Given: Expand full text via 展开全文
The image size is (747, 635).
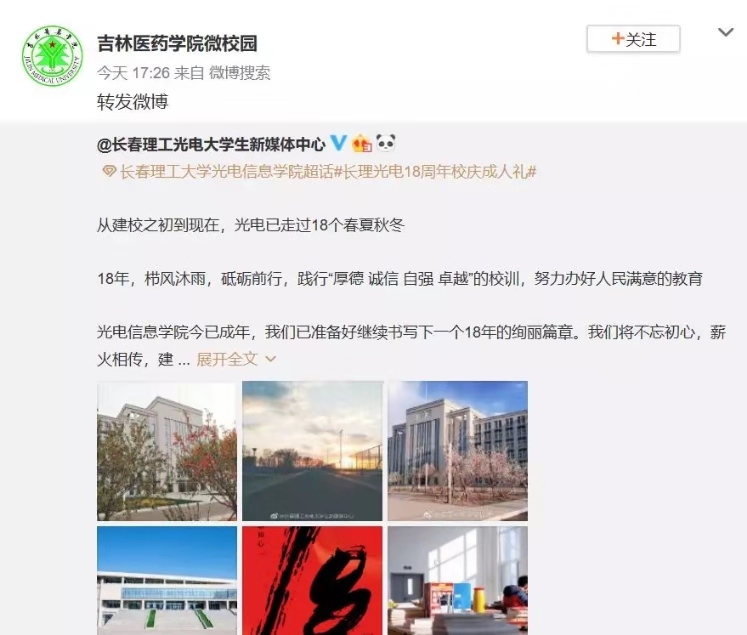Looking at the screenshot, I should (227, 359).
